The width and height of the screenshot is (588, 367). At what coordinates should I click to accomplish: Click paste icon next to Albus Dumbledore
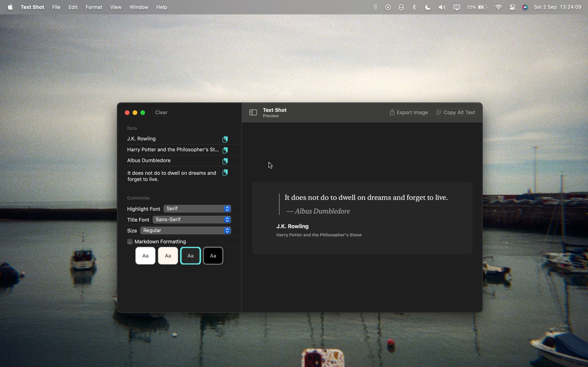click(225, 161)
